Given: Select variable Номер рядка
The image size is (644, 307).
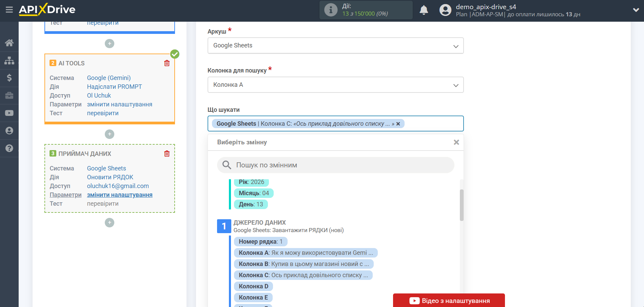Looking at the screenshot, I should tap(260, 242).
